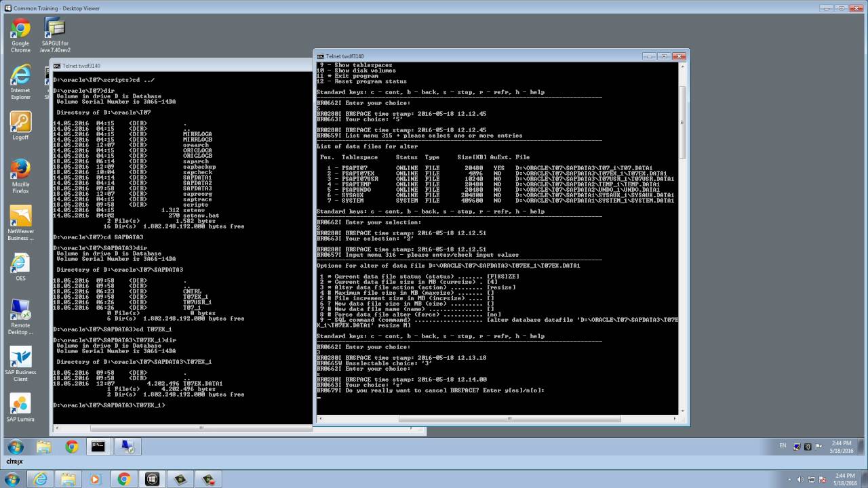The width and height of the screenshot is (868, 488).
Task: Click the chip icon with red badge
Action: coord(208,479)
